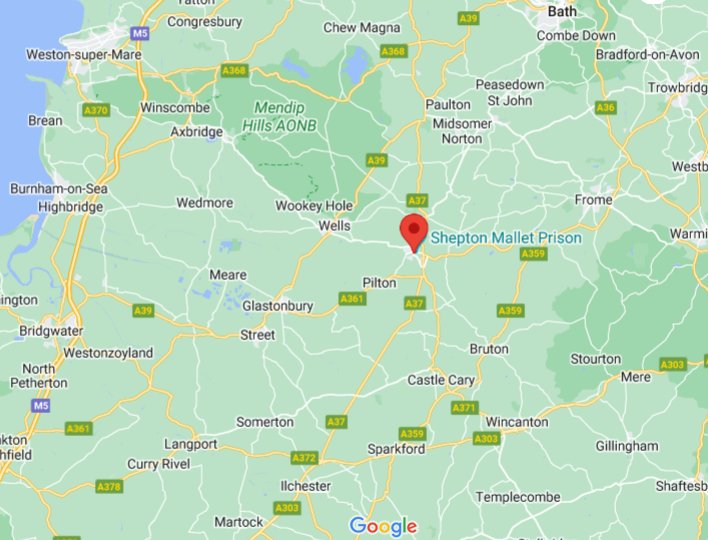Select the M5 shield near Weston-super-Mare
The width and height of the screenshot is (708, 540).
click(x=140, y=33)
